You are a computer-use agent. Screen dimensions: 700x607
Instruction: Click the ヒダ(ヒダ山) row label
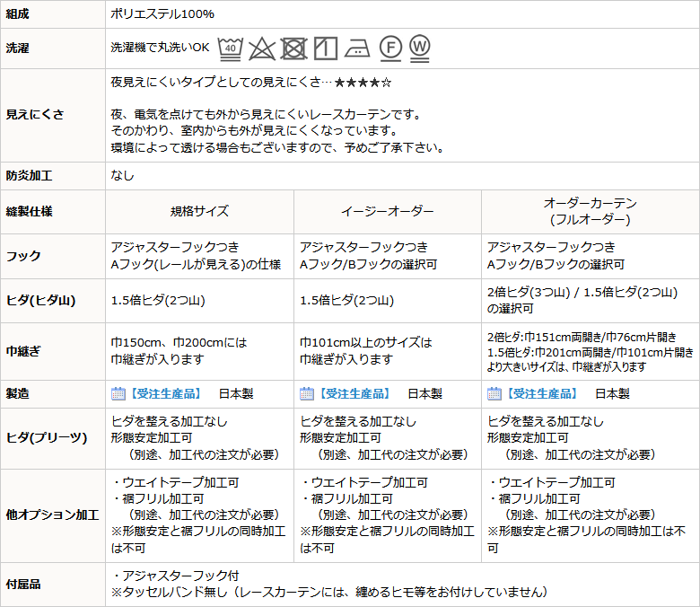pos(40,301)
